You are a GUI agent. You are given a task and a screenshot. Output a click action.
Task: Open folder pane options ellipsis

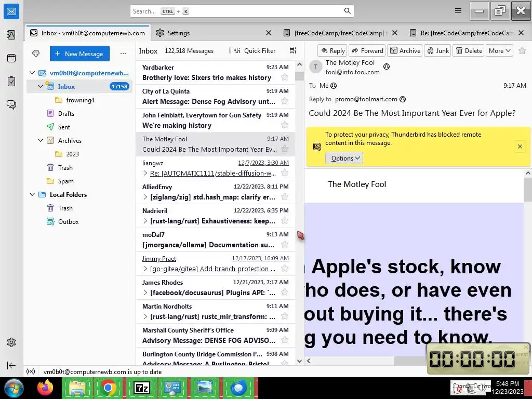(123, 54)
